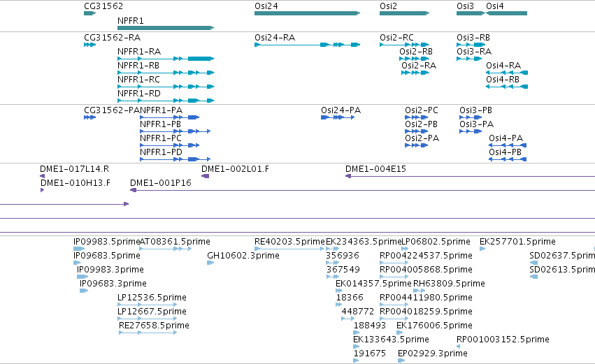Select the EK176006.5prime EST label
The image size is (595, 364).
434,326
